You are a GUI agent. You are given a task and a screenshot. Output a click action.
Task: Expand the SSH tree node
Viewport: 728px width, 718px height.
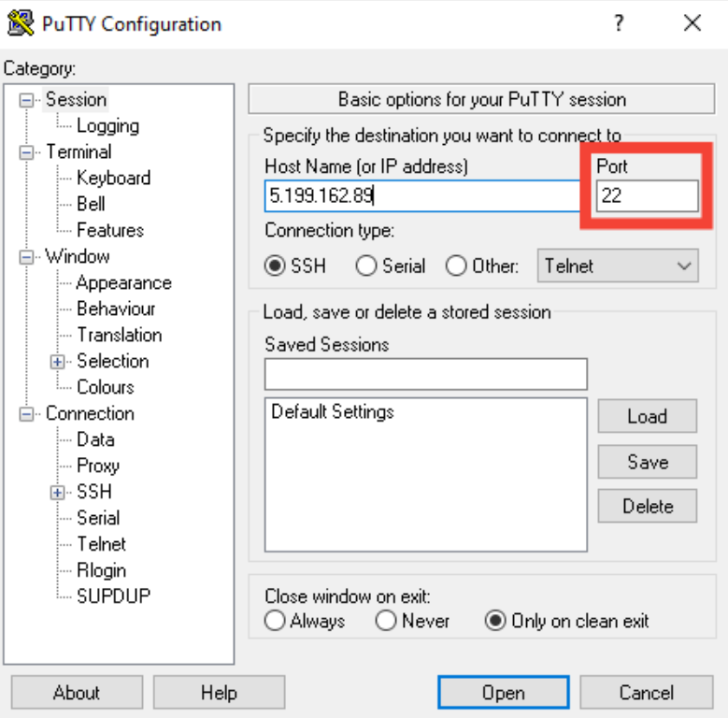coord(58,492)
